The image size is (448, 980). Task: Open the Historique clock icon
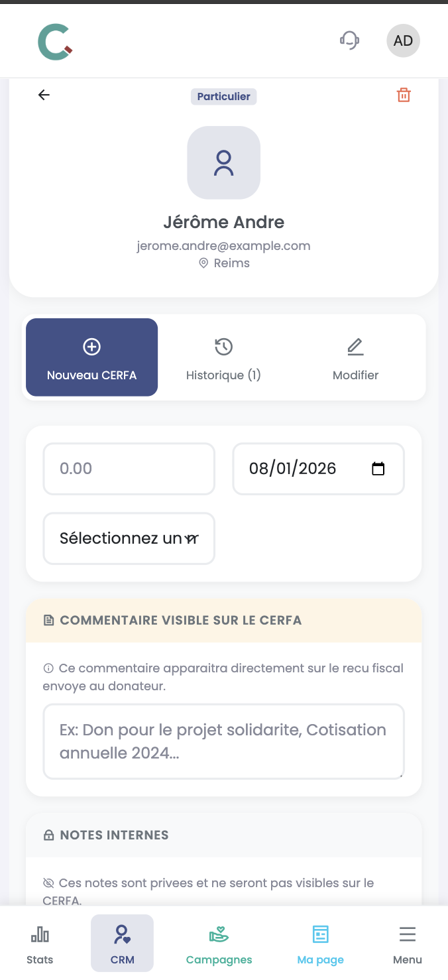click(223, 346)
